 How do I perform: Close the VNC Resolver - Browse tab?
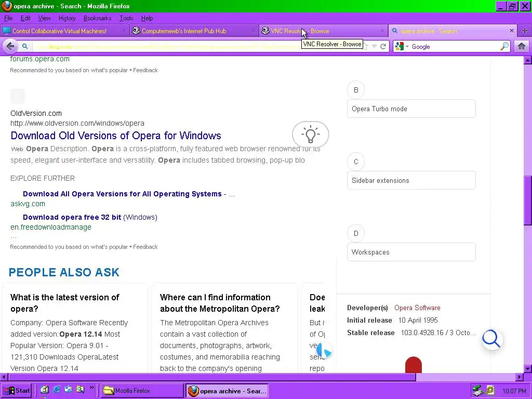(382, 31)
